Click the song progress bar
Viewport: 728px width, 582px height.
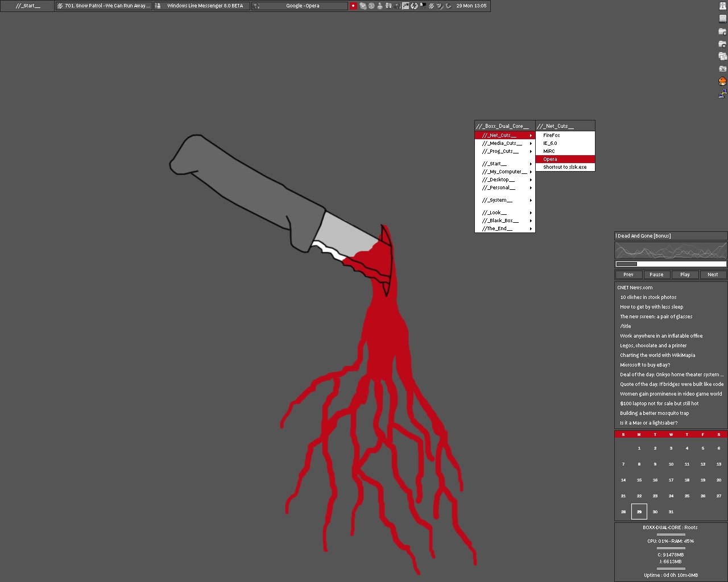tap(671, 264)
